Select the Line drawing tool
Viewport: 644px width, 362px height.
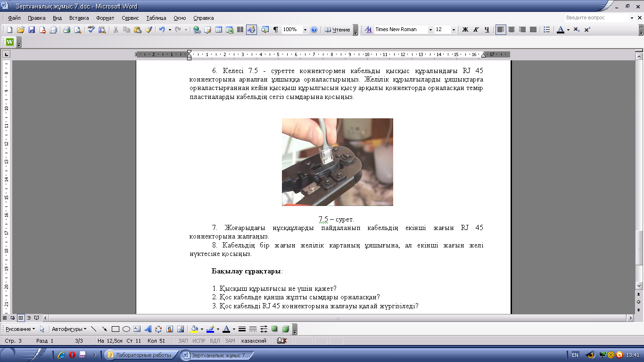tap(93, 329)
